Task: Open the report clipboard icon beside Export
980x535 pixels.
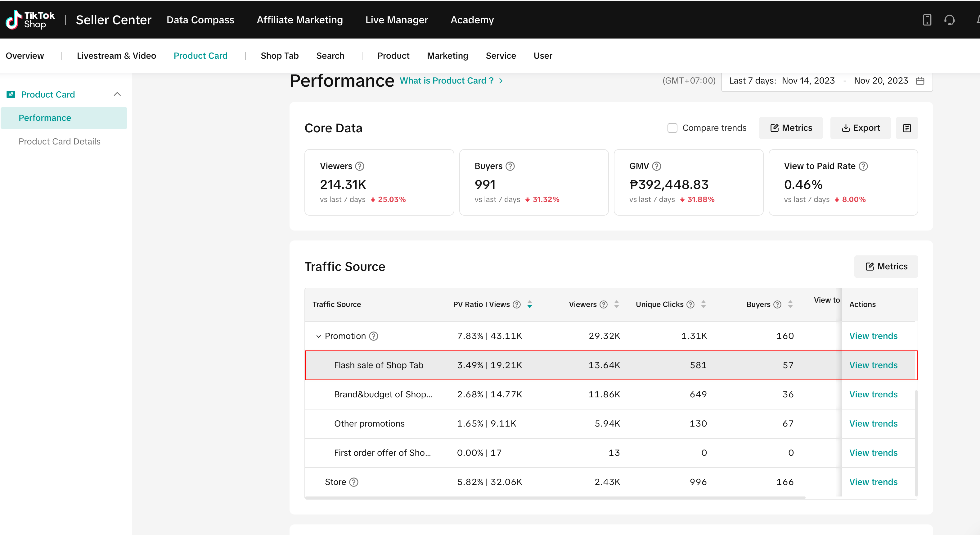Action: click(x=906, y=128)
